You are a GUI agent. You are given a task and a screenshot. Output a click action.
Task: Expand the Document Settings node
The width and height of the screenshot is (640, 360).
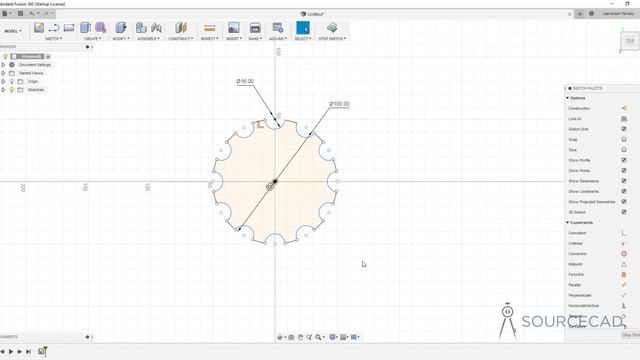3,65
